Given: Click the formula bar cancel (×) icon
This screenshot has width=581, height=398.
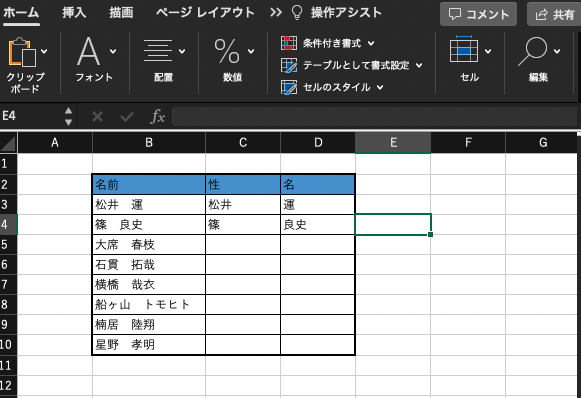Looking at the screenshot, I should click(97, 117).
